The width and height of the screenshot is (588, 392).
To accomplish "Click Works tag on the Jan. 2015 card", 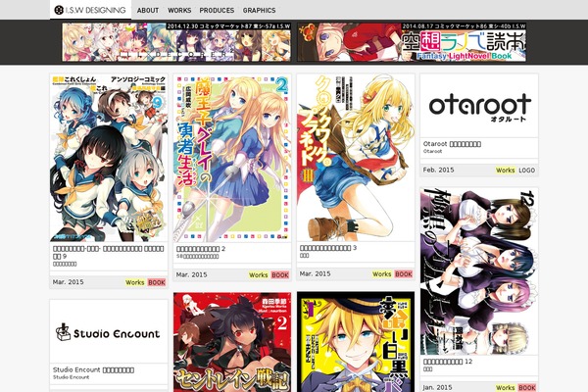I will tap(505, 388).
